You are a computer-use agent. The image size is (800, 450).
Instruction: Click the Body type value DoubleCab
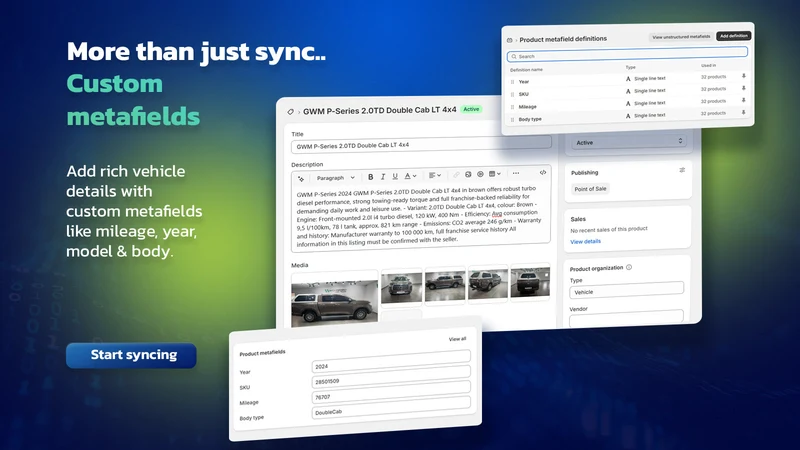tap(391, 406)
